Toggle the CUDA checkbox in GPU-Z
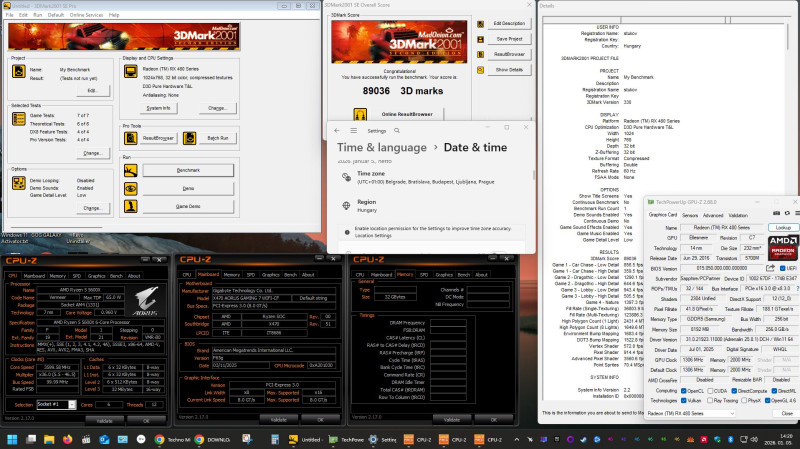This screenshot has width=800, height=449. [x=710, y=391]
